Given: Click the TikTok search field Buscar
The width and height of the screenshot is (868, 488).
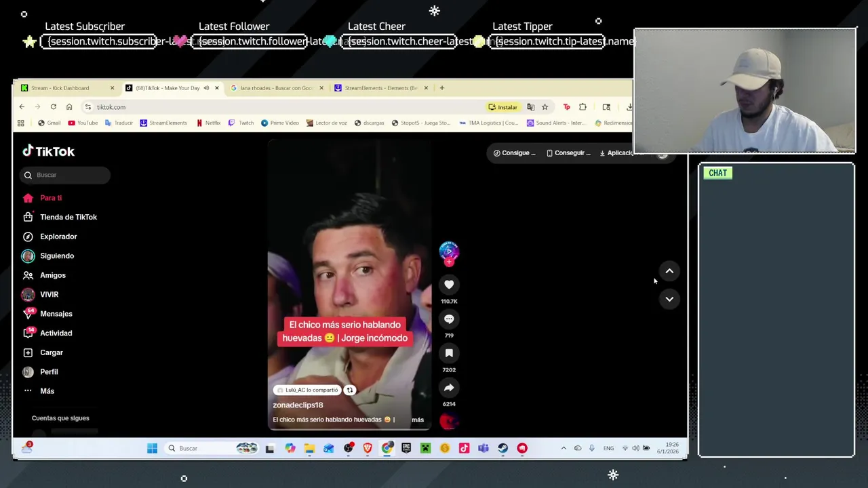Looking at the screenshot, I should click(x=65, y=175).
